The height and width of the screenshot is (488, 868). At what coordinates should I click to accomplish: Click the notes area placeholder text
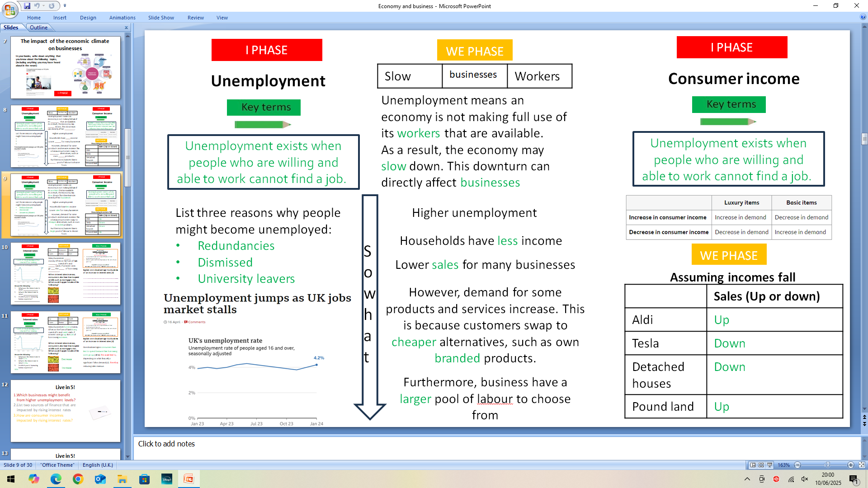tap(166, 444)
